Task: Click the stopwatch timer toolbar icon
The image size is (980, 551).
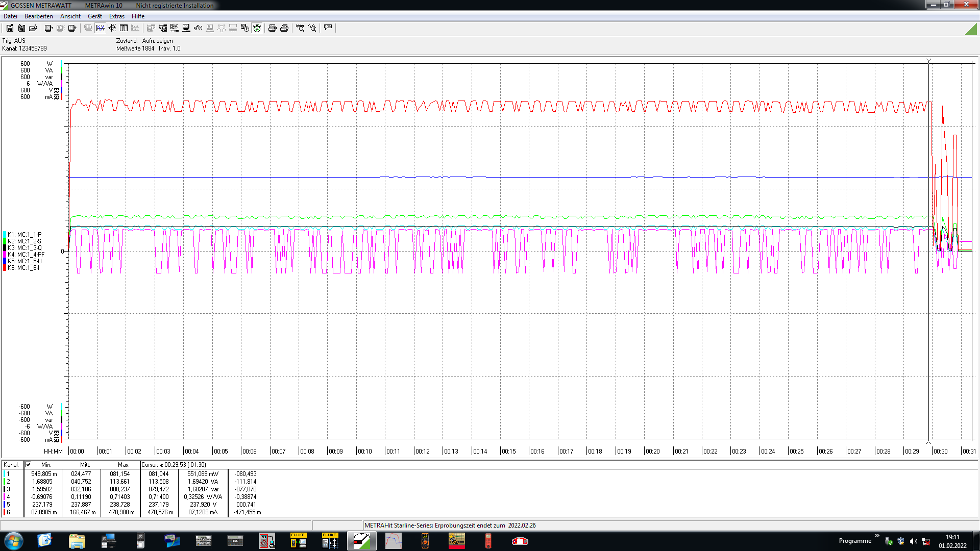Action: [x=257, y=28]
